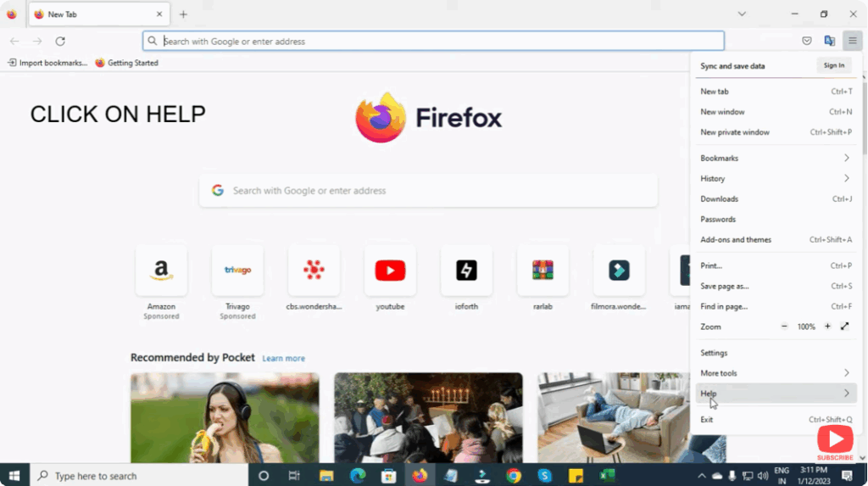
Task: Open the rarlab shortcut tile
Action: [x=542, y=271]
